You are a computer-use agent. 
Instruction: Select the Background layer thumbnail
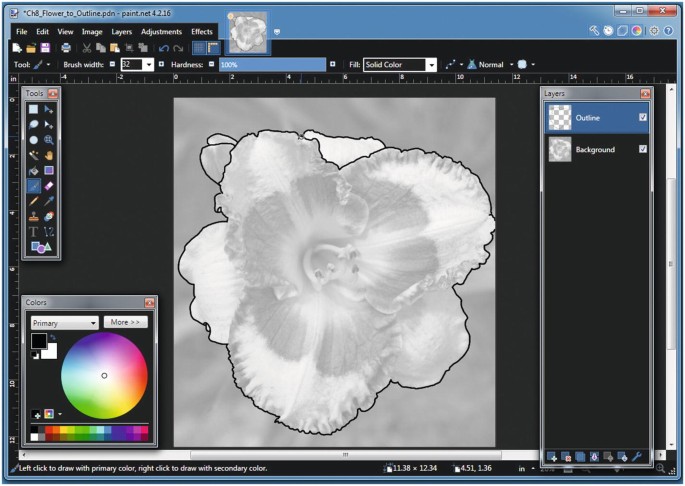(560, 149)
